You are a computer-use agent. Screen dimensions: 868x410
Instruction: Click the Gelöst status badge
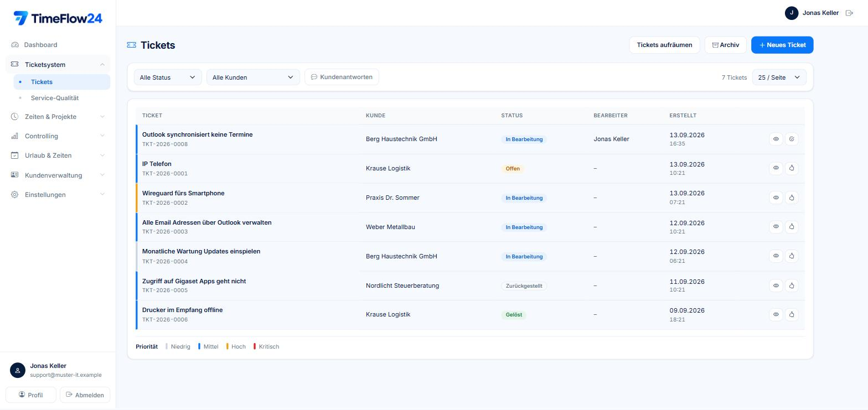click(514, 315)
